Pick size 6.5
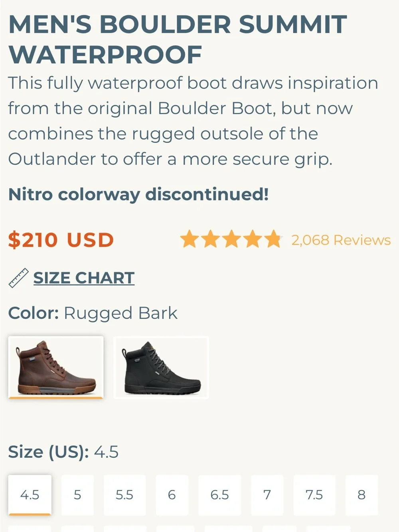Image resolution: width=399 pixels, height=532 pixels. tap(219, 495)
